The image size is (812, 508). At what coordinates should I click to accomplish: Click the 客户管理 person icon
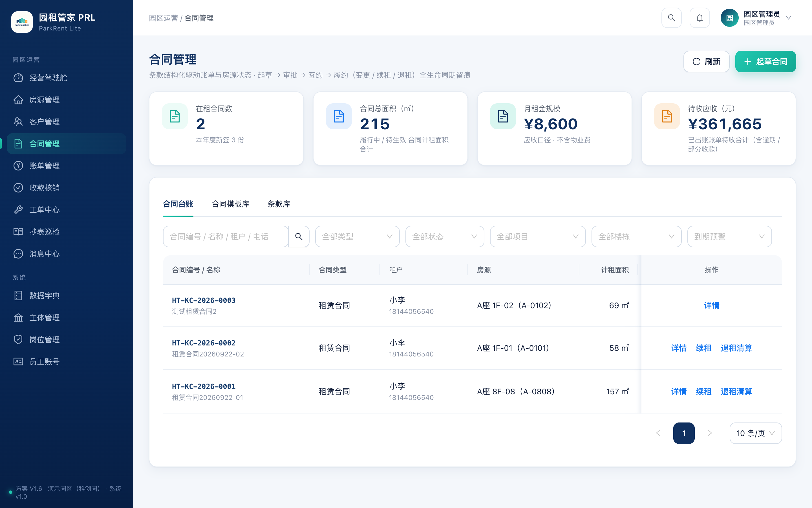tap(18, 122)
